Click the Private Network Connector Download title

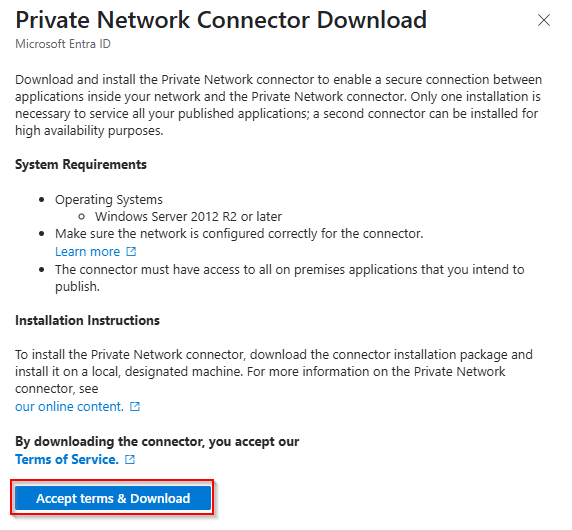coord(221,20)
